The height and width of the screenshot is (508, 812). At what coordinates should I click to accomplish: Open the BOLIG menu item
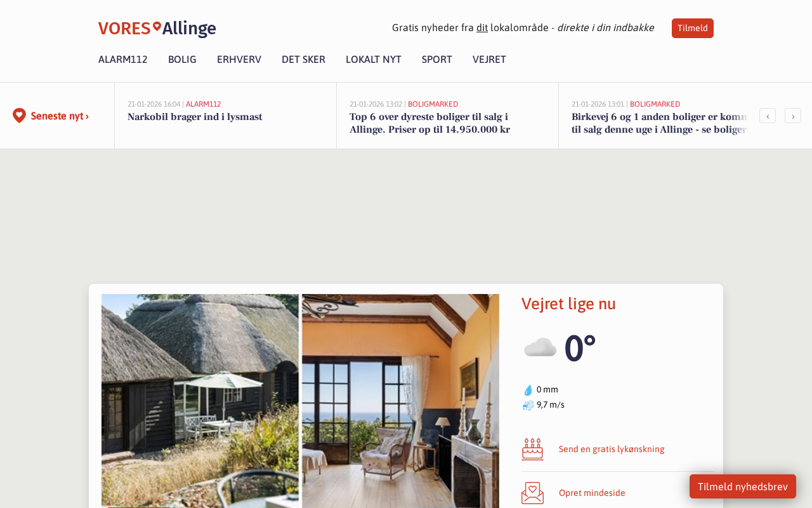click(x=182, y=60)
